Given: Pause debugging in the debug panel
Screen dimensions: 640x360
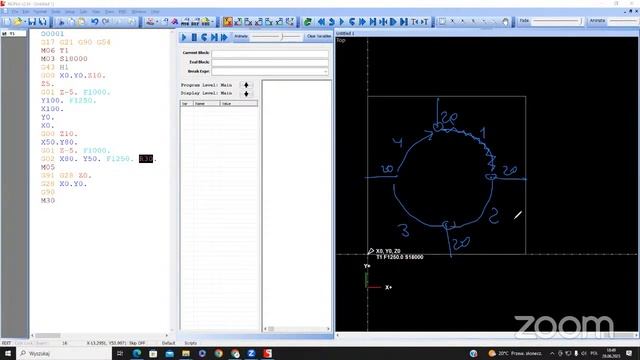Looking at the screenshot, I should pyautogui.click(x=194, y=38).
